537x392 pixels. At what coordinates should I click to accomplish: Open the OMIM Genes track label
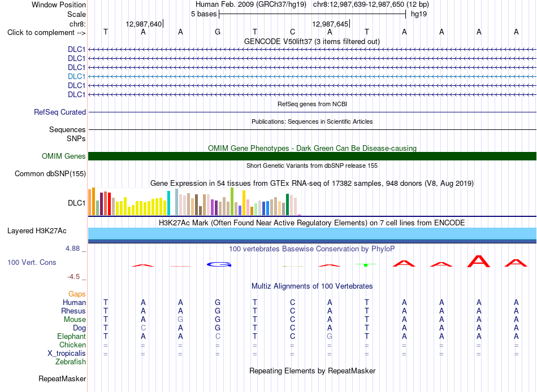click(x=63, y=156)
